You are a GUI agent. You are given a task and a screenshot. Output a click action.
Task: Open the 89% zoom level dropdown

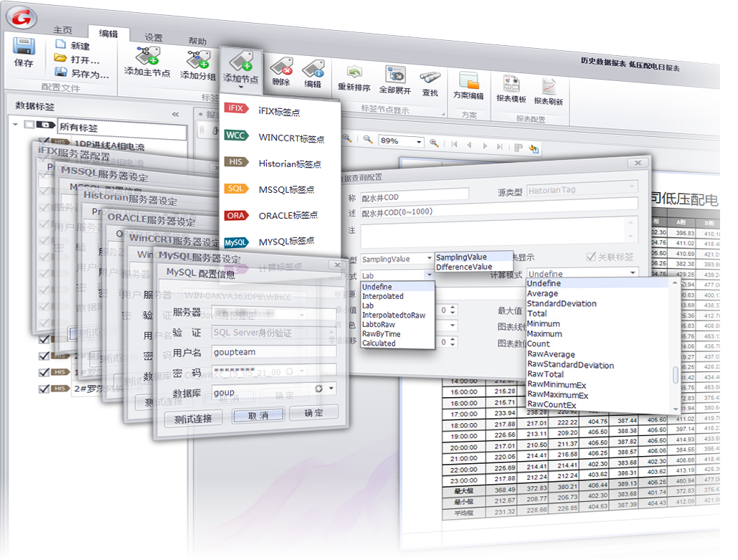tap(418, 141)
